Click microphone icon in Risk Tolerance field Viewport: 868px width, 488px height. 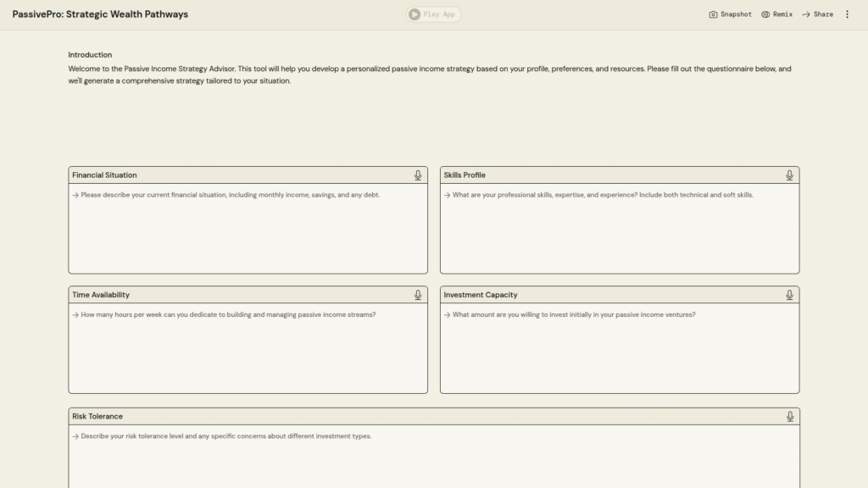click(789, 417)
